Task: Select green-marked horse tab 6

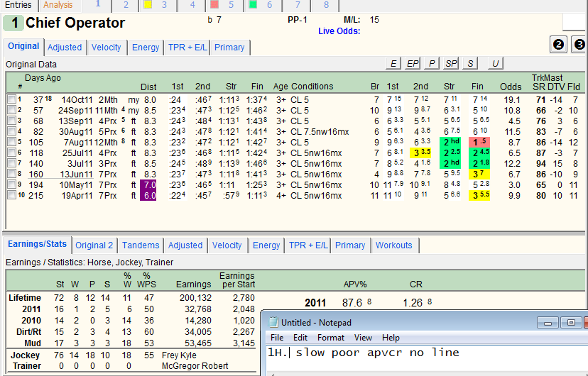Action: [263, 5]
